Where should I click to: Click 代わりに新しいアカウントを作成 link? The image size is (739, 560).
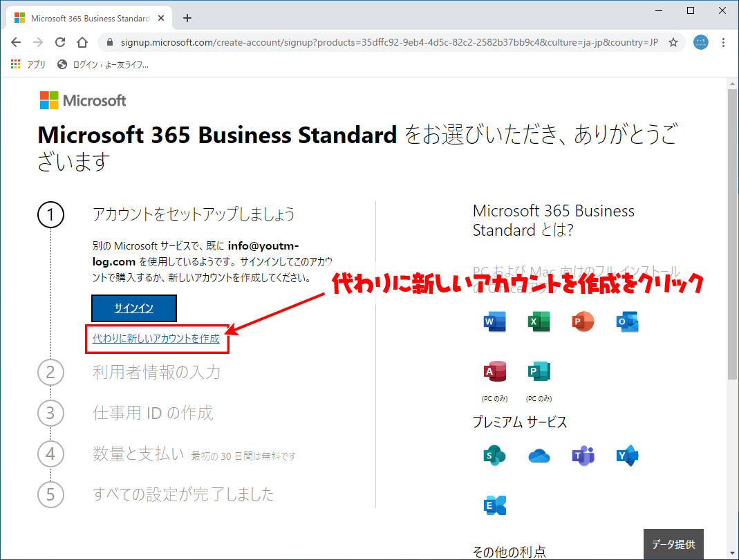point(156,339)
